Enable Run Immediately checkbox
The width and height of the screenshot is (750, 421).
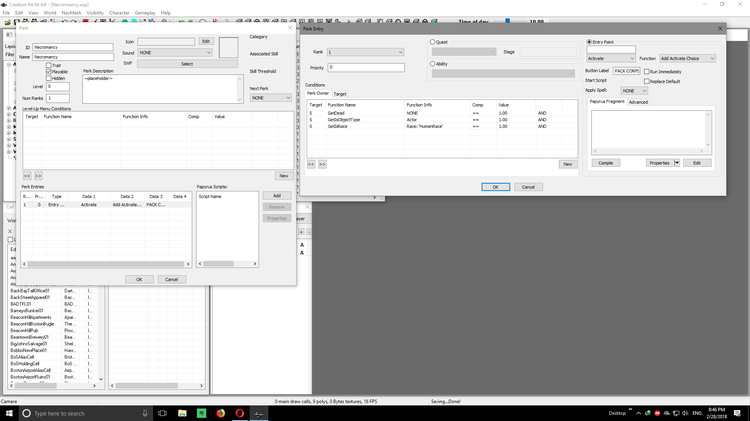coord(647,72)
